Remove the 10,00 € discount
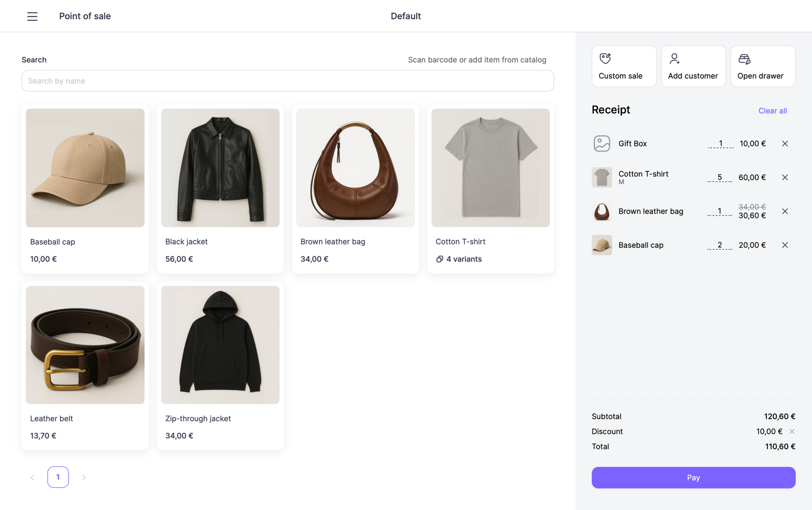The width and height of the screenshot is (812, 510). click(x=792, y=432)
